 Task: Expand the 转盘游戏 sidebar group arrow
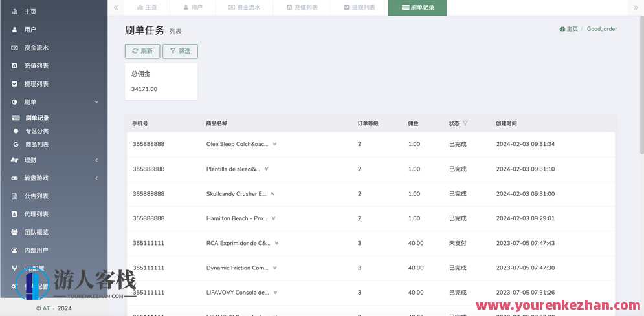pos(96,178)
